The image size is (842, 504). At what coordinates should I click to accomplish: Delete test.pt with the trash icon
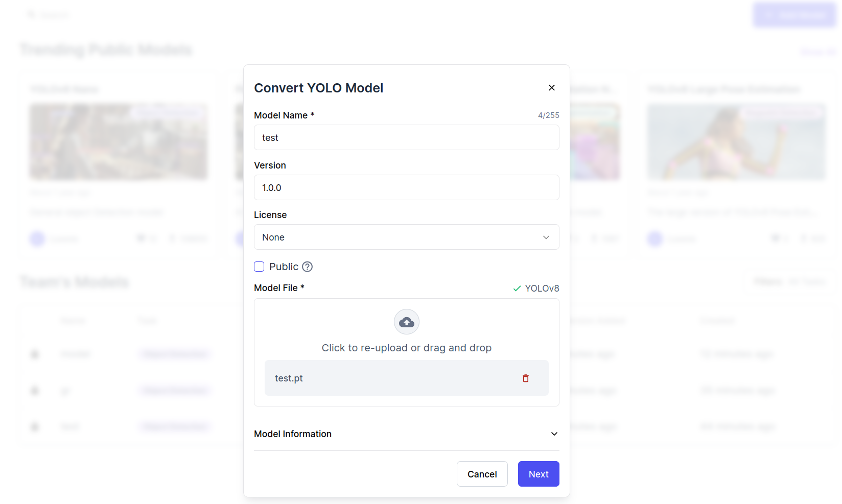(x=526, y=378)
